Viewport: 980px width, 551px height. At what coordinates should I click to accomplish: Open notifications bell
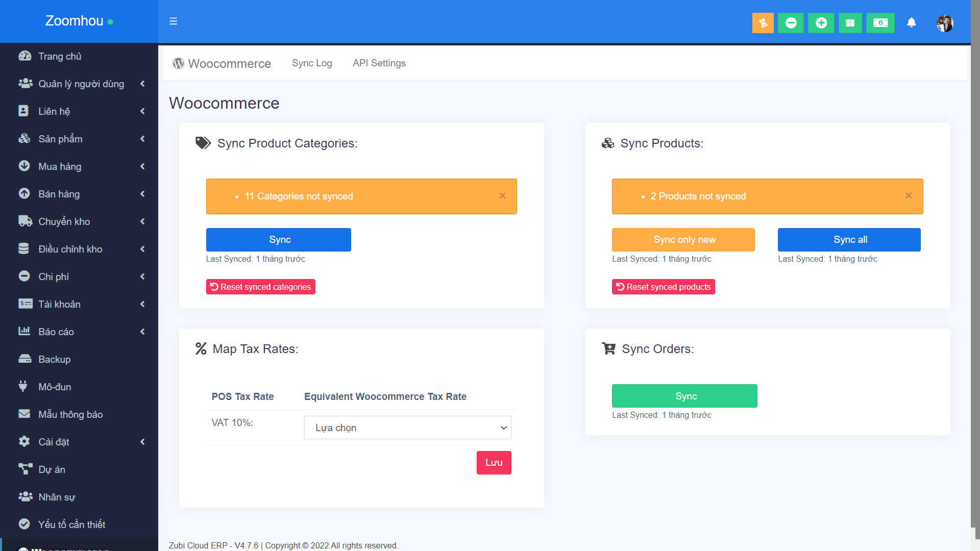click(x=911, y=23)
